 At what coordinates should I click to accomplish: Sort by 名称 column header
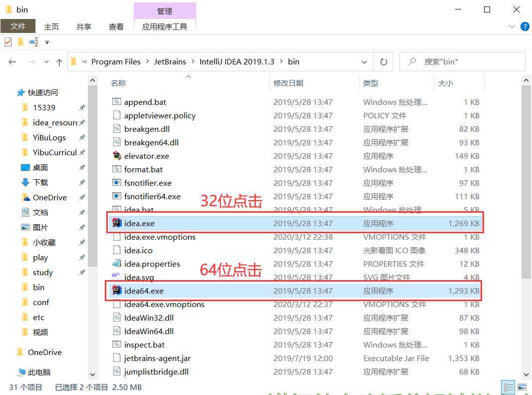[x=118, y=83]
